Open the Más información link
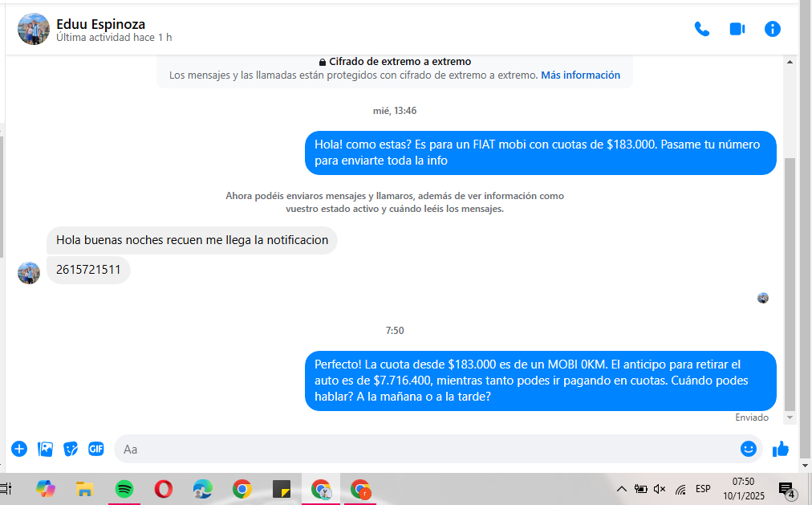 click(580, 75)
